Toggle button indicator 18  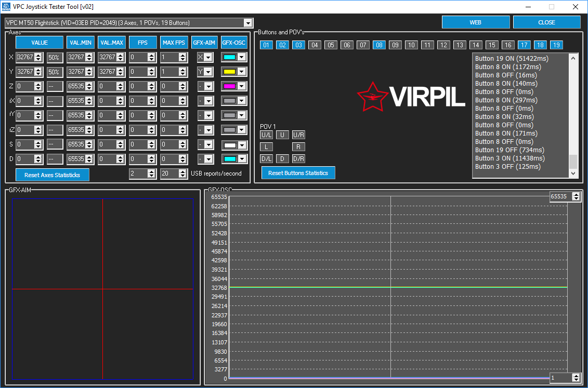(x=540, y=45)
